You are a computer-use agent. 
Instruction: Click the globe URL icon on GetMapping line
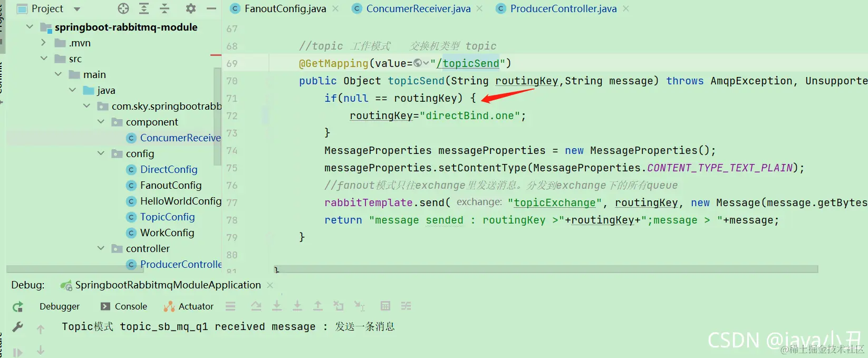point(418,63)
